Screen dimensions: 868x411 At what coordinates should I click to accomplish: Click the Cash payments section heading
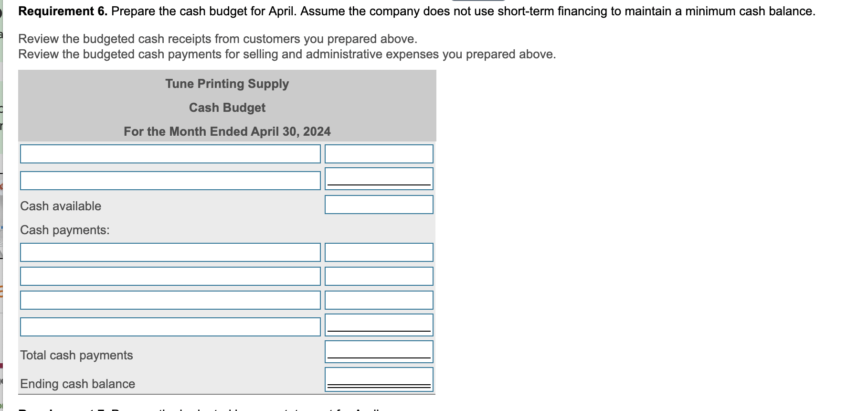click(65, 230)
